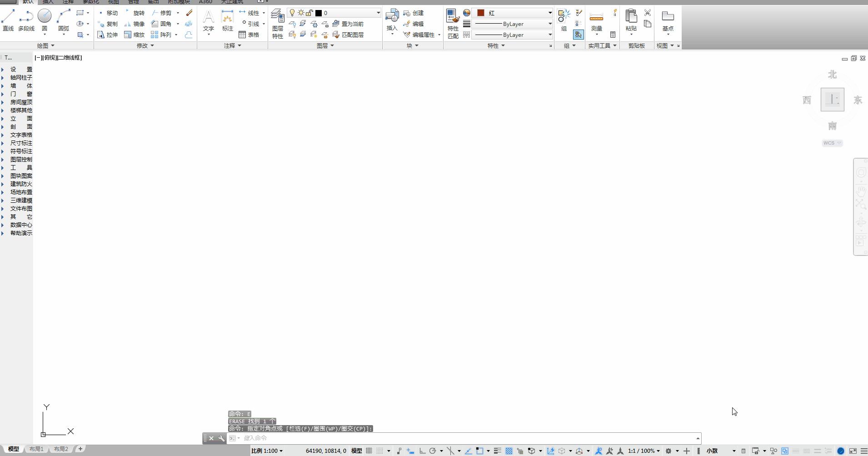Click the eraser brush icon in 修改 panel
Screen dimensions: 868x456
pyautogui.click(x=189, y=13)
